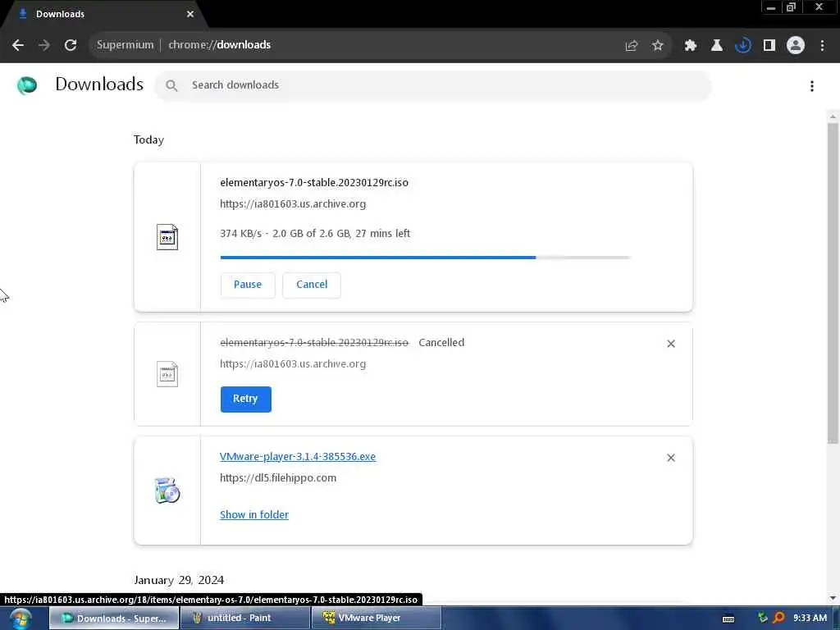Open the experiments flask icon
The width and height of the screenshot is (840, 630).
(717, 46)
